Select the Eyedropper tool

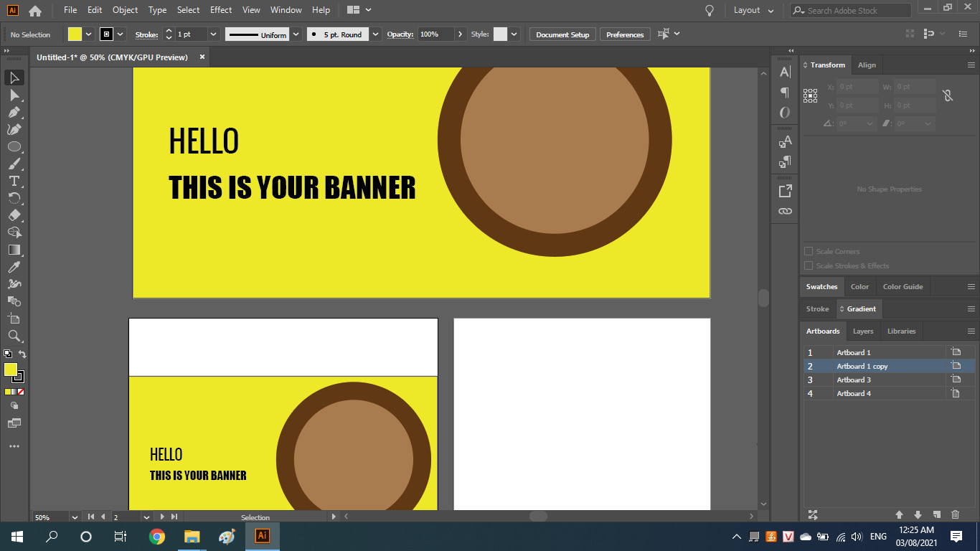pos(14,267)
